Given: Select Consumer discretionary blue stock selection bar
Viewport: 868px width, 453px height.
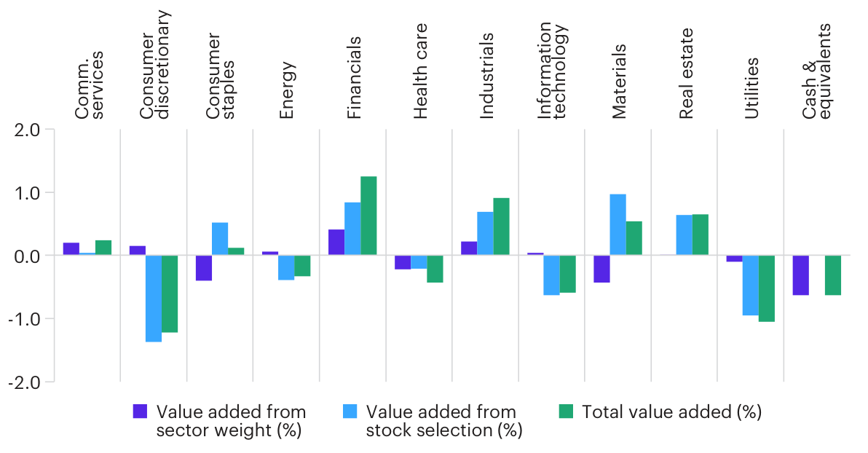Looking at the screenshot, I should point(154,299).
